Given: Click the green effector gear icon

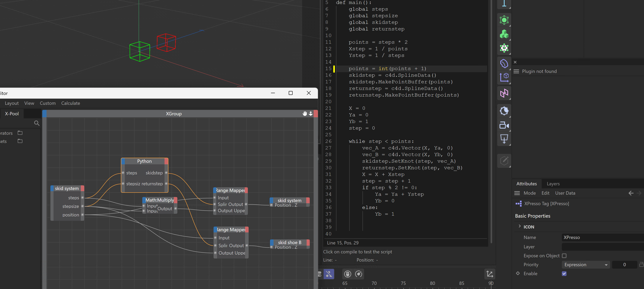Looking at the screenshot, I should (x=504, y=48).
